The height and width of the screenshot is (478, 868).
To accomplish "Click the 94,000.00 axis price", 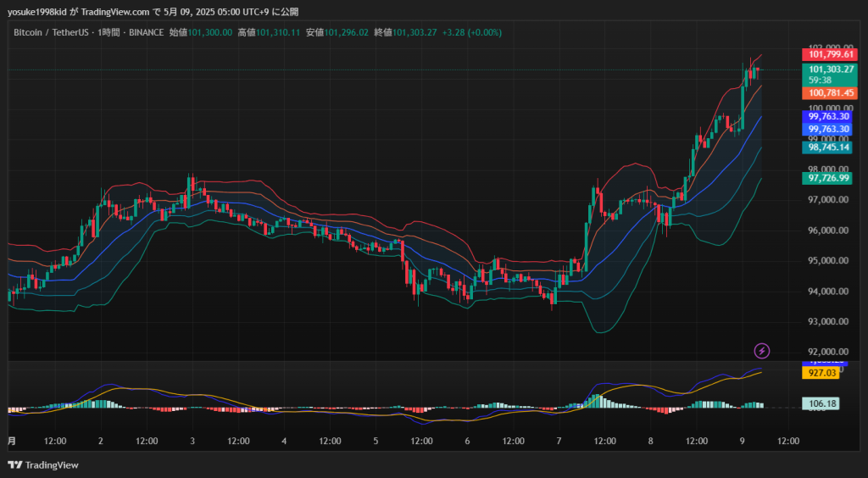I will click(828, 291).
